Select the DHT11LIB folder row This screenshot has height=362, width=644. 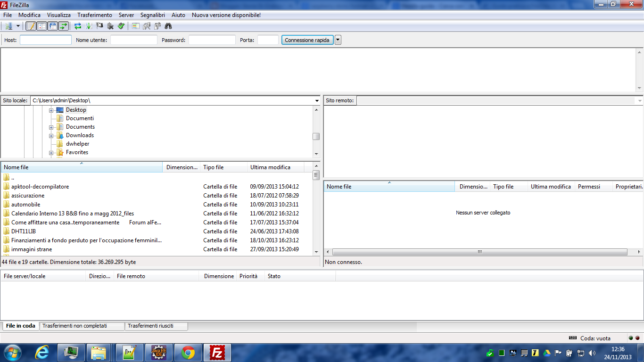pos(157,231)
